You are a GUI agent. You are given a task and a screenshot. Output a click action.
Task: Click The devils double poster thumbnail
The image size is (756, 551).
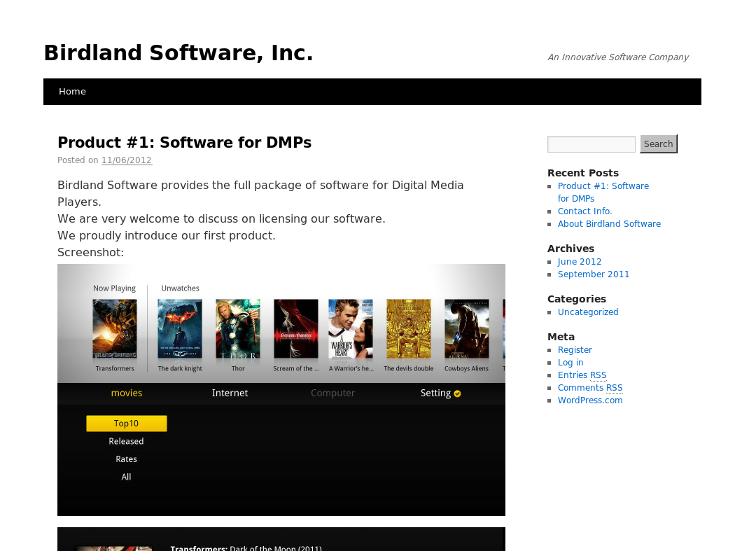click(409, 329)
